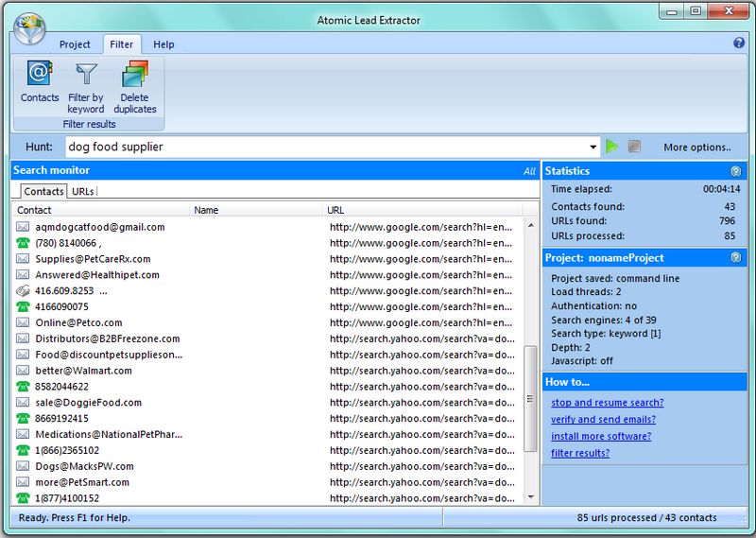Open ribbon help question mark icon
756x538 pixels.
pyautogui.click(x=739, y=43)
